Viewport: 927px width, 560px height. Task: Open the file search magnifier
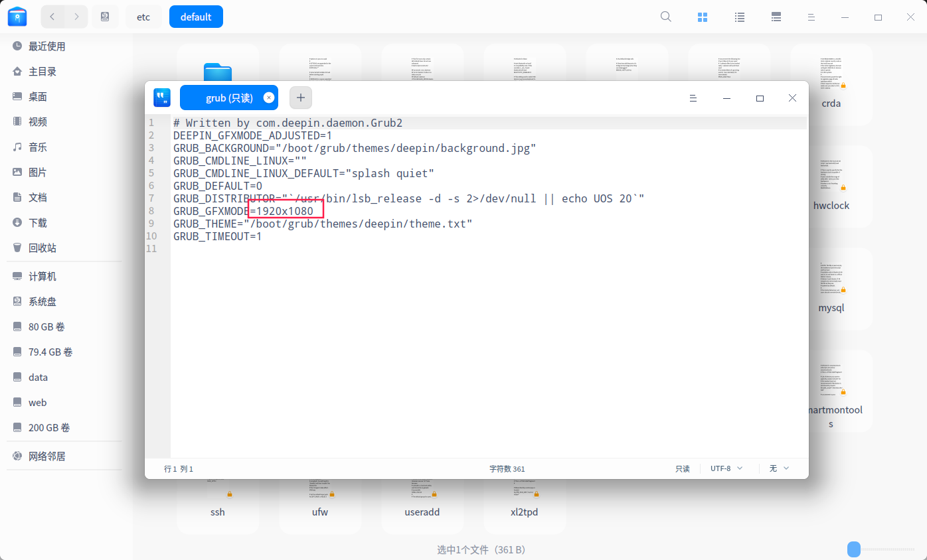pos(665,17)
